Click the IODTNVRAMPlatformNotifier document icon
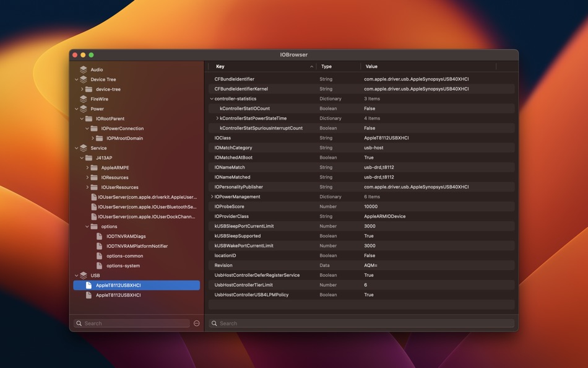 click(x=100, y=246)
